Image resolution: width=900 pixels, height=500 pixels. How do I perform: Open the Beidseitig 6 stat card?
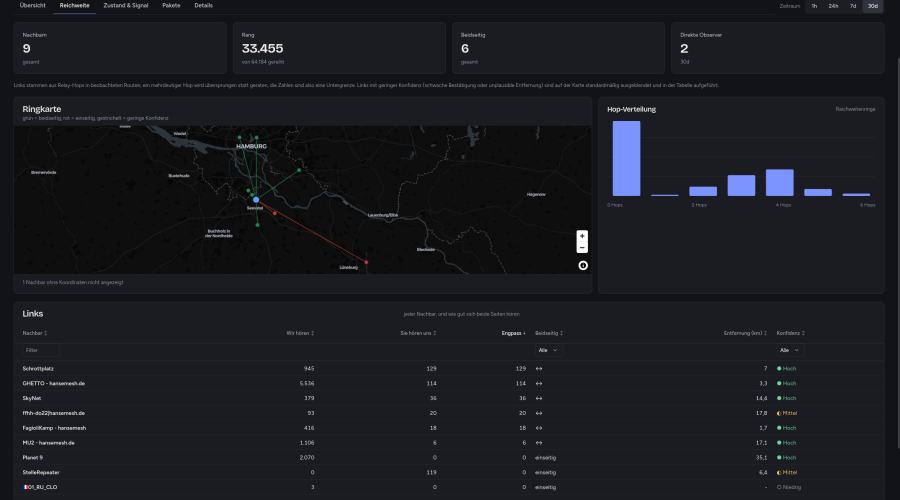pos(558,48)
